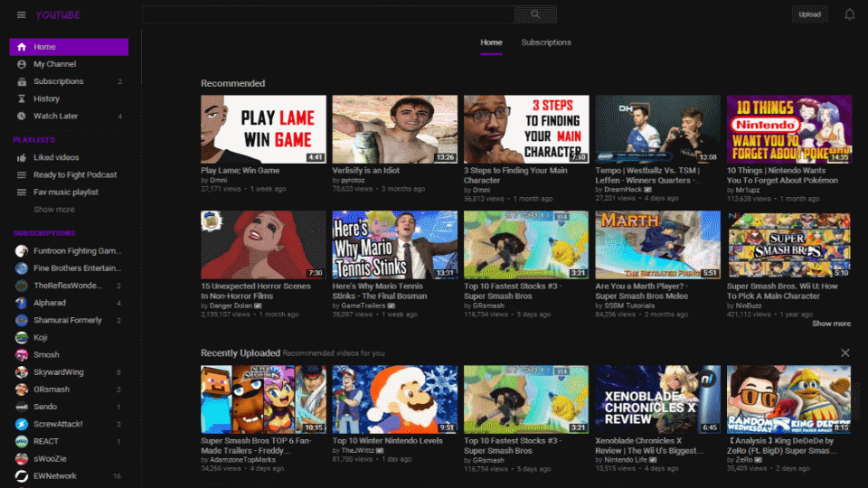This screenshot has width=868, height=488.
Task: Open the Nintendo Life channel link
Action: [x=626, y=460]
